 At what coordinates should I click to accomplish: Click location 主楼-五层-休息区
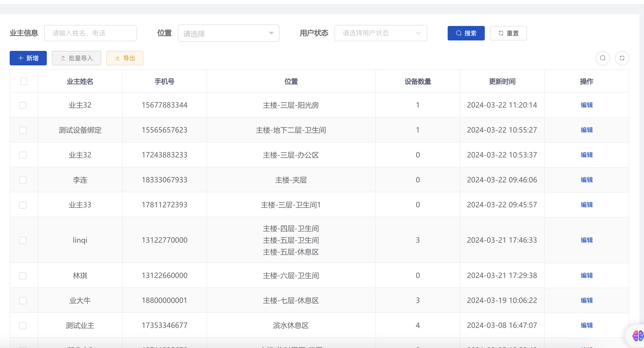pos(291,252)
